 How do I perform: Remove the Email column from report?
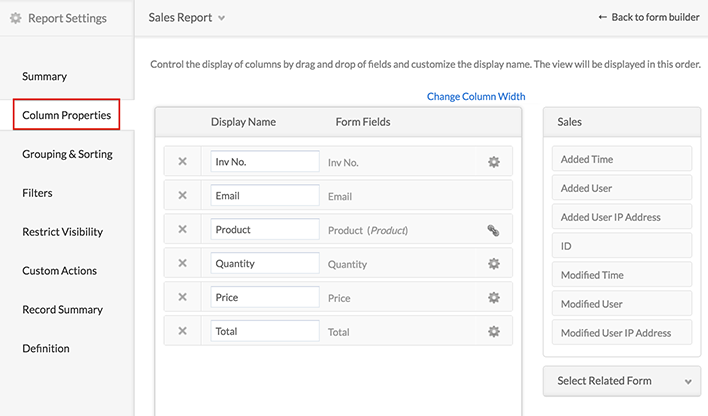coord(182,196)
